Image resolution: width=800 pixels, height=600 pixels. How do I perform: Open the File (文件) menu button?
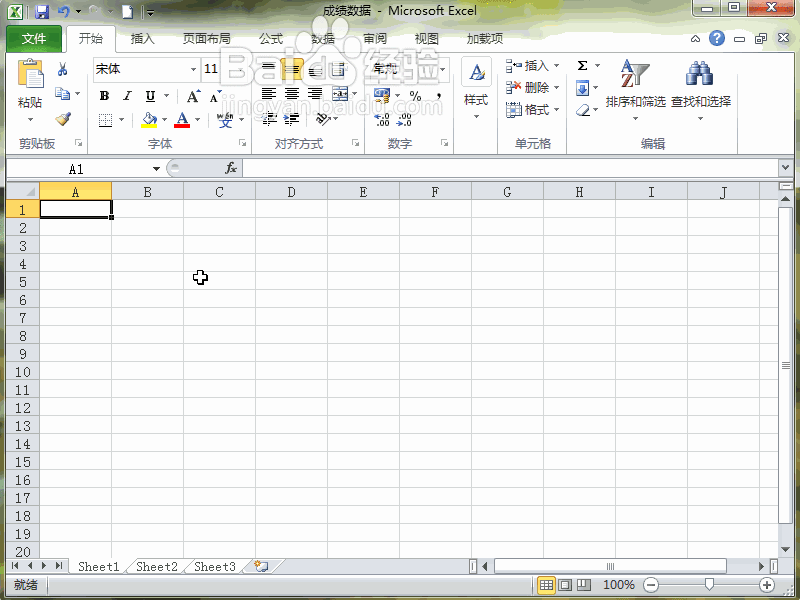tap(34, 39)
